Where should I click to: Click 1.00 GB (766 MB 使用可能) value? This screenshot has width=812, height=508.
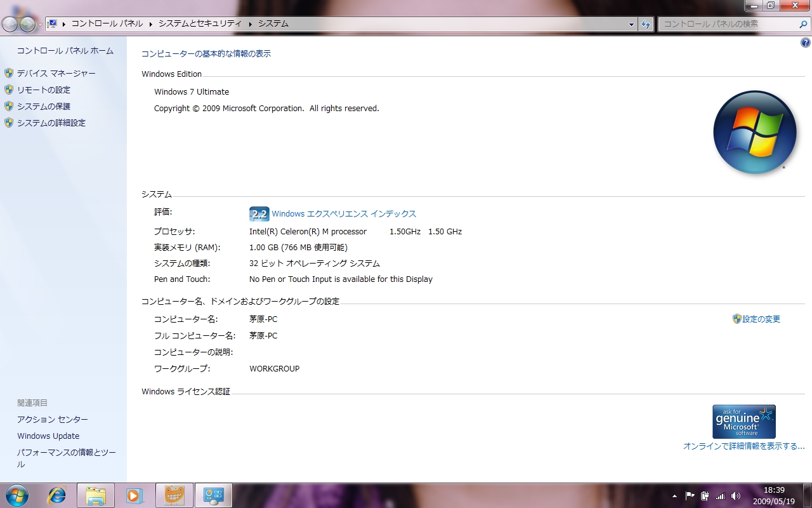point(299,248)
